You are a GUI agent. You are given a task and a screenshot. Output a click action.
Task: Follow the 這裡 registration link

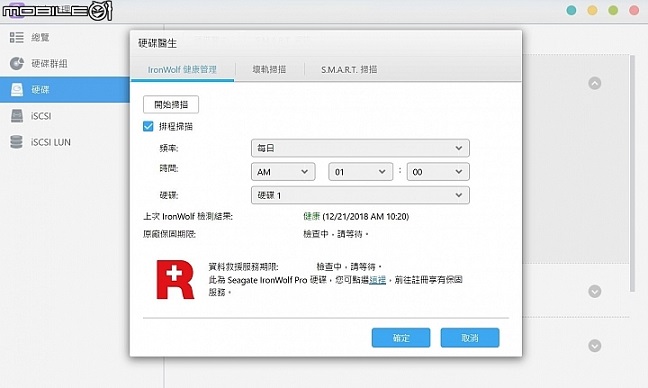pos(377,280)
